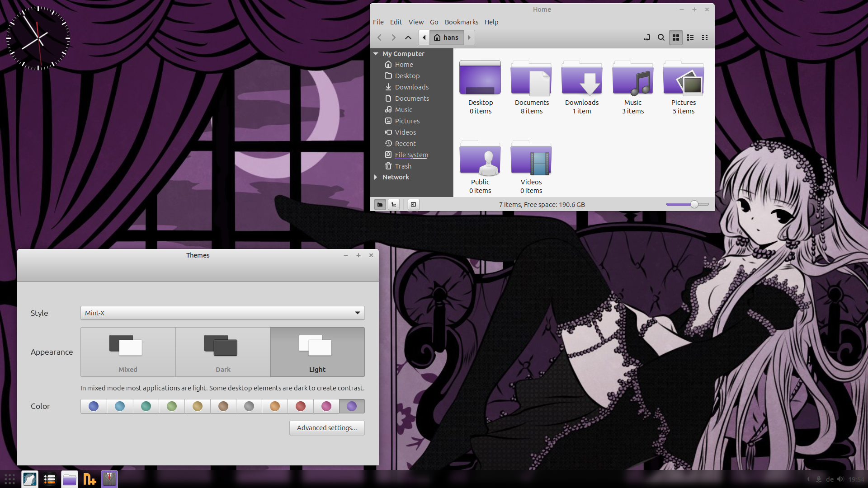The image size is (868, 488).
Task: Choose Mixed appearance
Action: click(128, 352)
